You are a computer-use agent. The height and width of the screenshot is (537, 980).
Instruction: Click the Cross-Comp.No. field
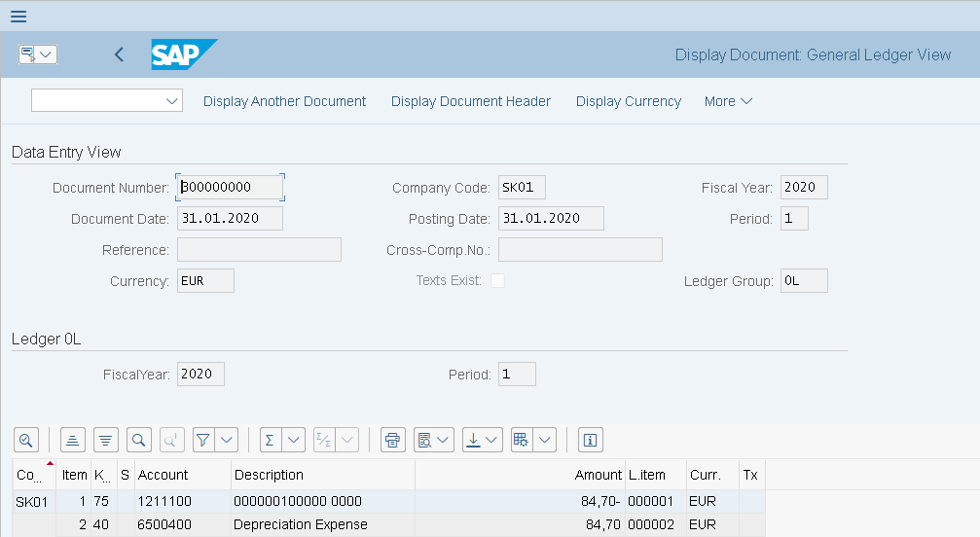[581, 250]
